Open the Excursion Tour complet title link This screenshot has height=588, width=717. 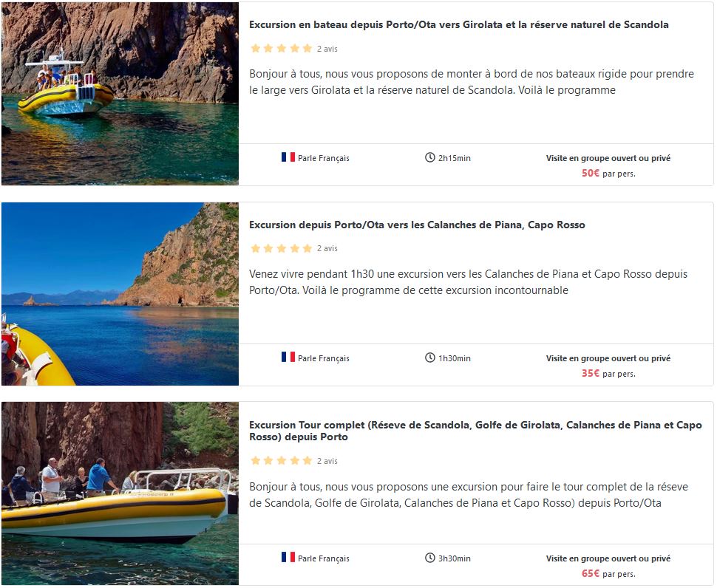click(x=475, y=431)
